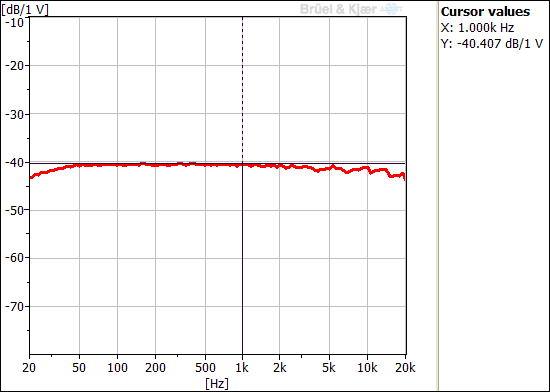Click the '200' frequency axis label
Viewport: 550px width, 392px height.
[155, 368]
